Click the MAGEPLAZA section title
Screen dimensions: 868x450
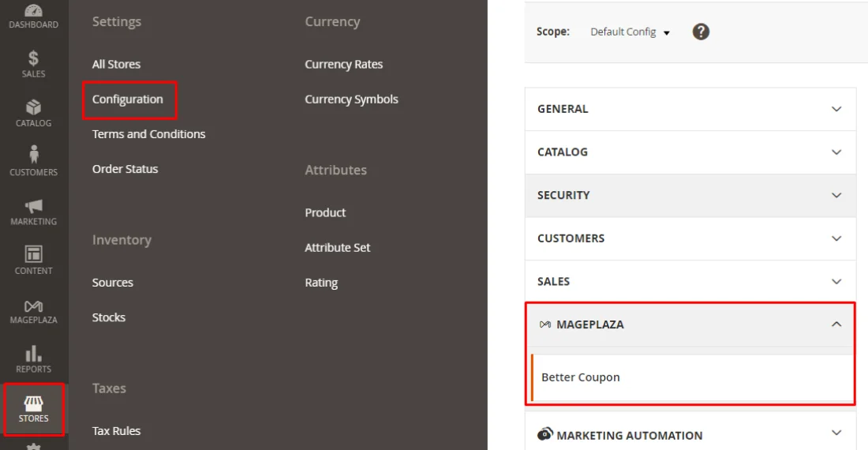(590, 324)
